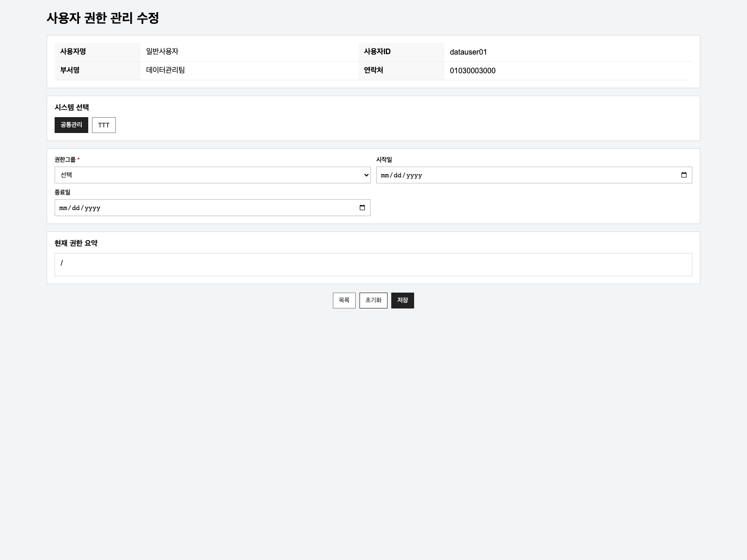This screenshot has height=560, width=747.
Task: Click the 연락처 header cell
Action: click(x=402, y=70)
